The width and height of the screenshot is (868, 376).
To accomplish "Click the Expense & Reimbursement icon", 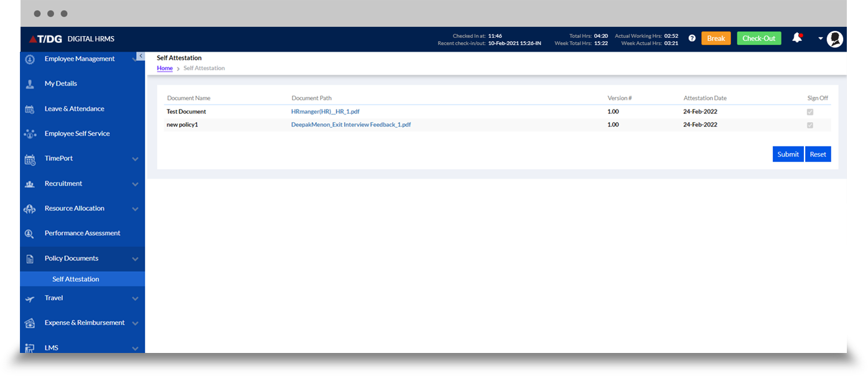I will [29, 323].
